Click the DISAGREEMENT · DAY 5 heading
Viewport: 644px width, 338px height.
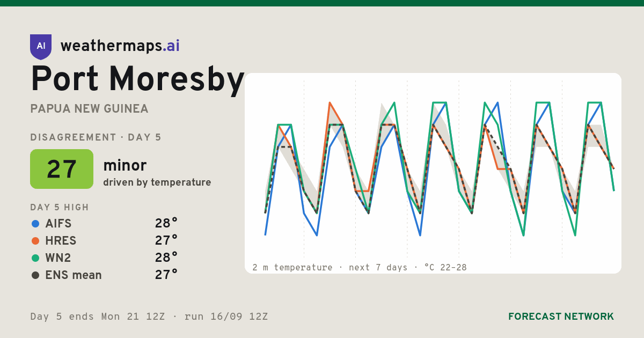pos(96,137)
